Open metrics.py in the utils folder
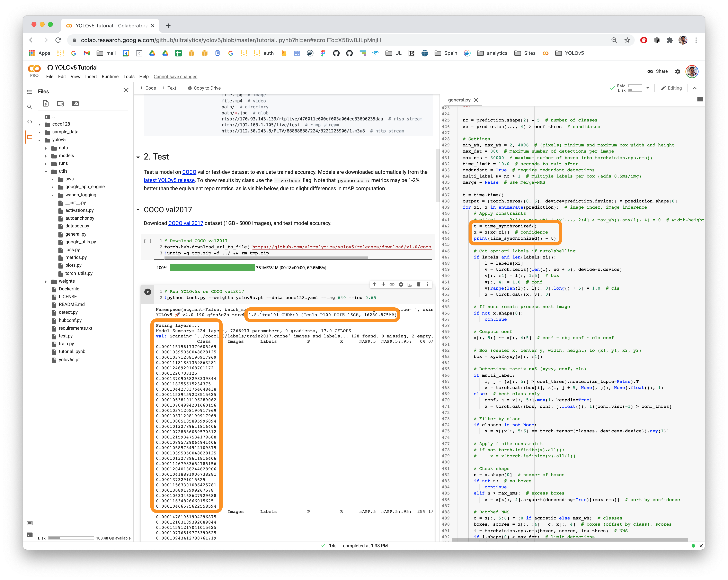 click(76, 258)
